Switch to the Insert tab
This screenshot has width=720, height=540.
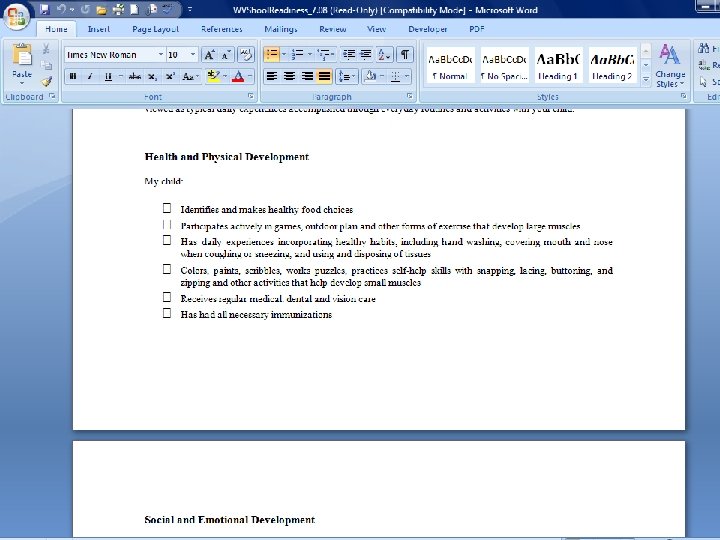99,29
